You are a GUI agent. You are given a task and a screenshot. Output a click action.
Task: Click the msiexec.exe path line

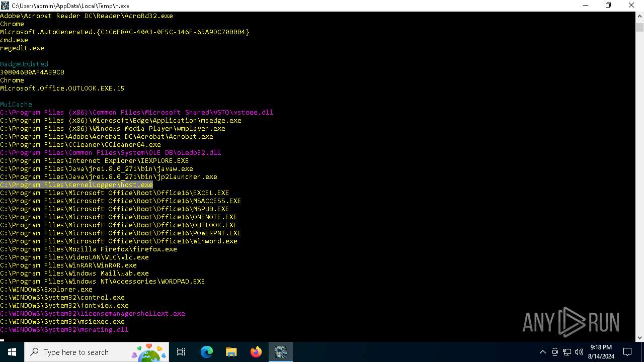pyautogui.click(x=62, y=322)
